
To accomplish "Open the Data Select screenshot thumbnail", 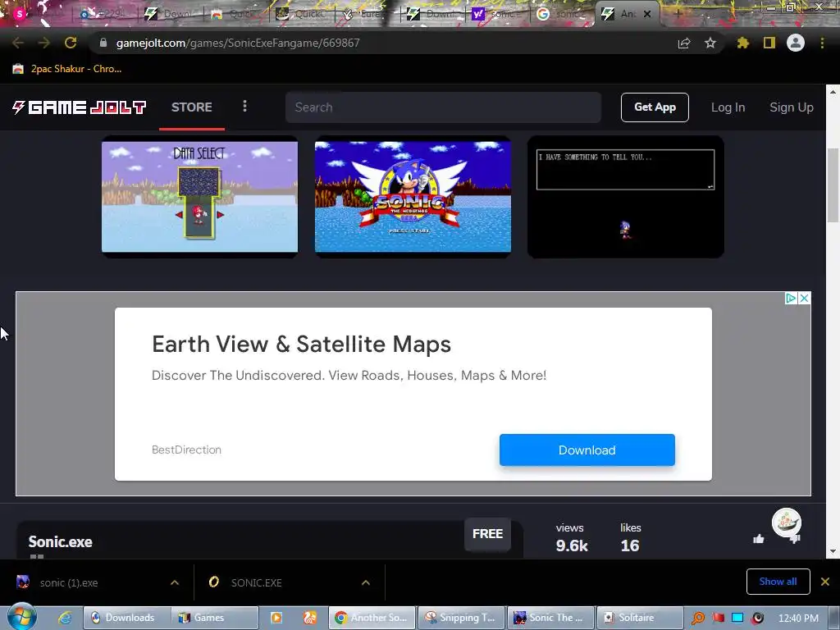I will tap(200, 197).
